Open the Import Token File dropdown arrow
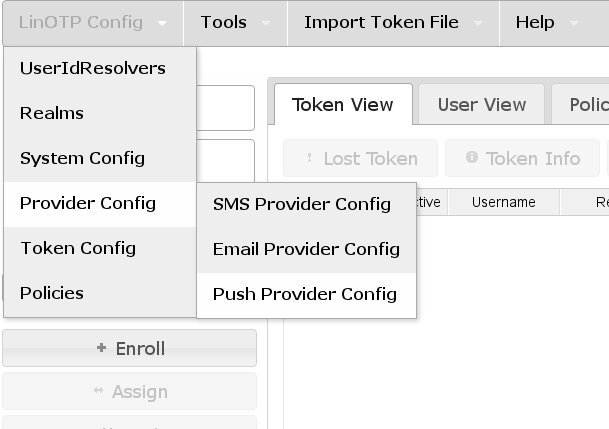 pos(478,23)
